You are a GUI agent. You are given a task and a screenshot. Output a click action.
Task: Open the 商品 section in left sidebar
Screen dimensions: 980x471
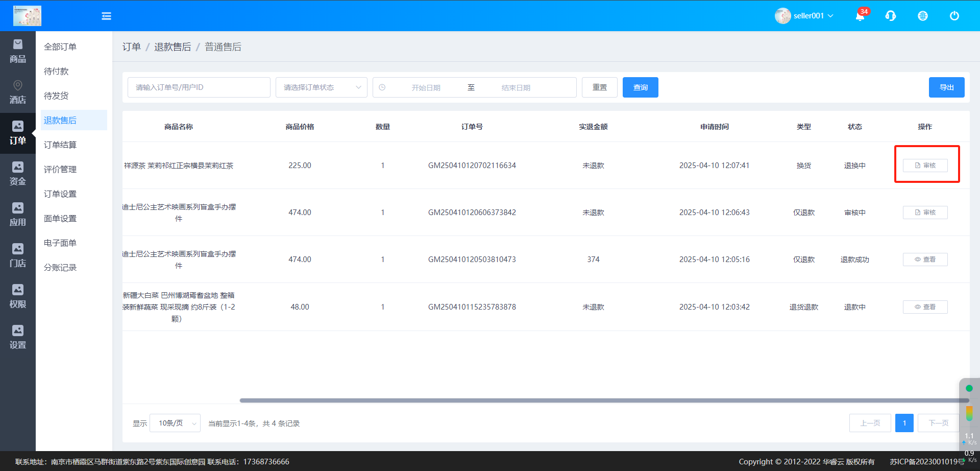coord(18,52)
